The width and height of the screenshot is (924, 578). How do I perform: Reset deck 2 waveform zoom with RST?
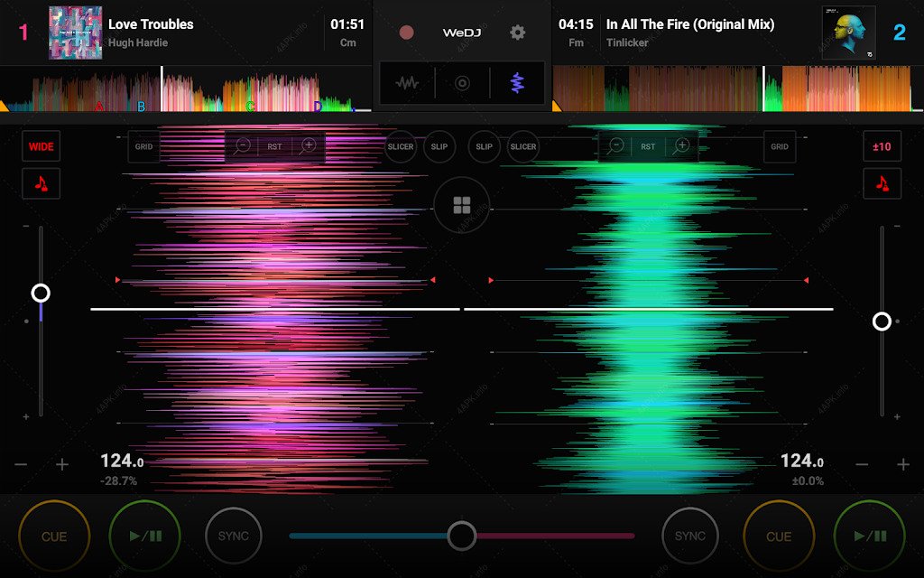click(648, 146)
